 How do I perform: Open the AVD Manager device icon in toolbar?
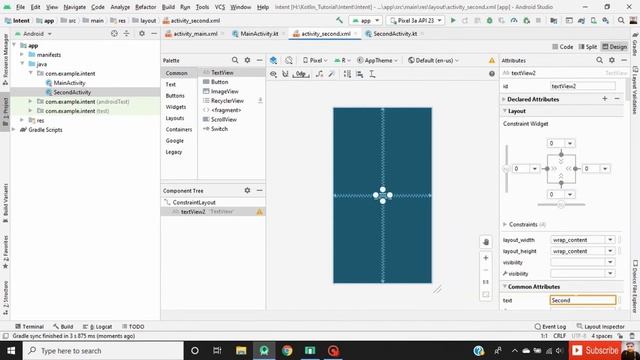point(593,20)
